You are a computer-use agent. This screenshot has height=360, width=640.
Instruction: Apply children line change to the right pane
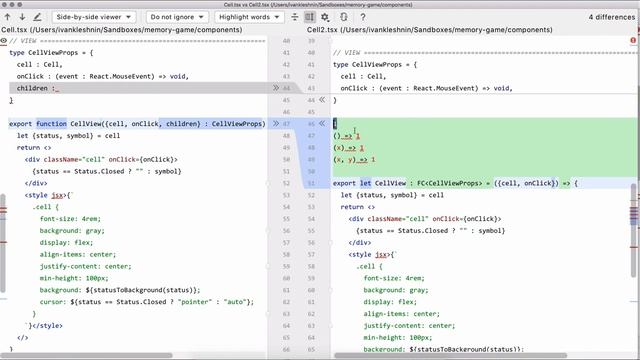[276, 88]
